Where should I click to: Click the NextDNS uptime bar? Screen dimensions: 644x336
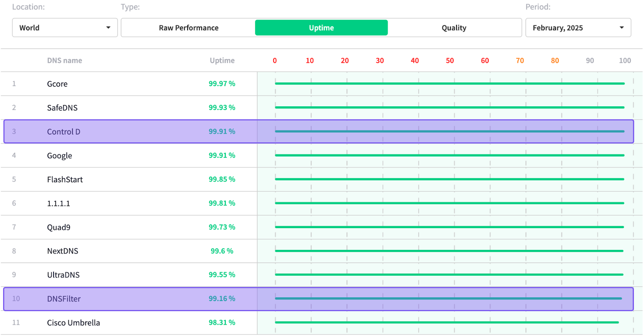click(x=449, y=251)
